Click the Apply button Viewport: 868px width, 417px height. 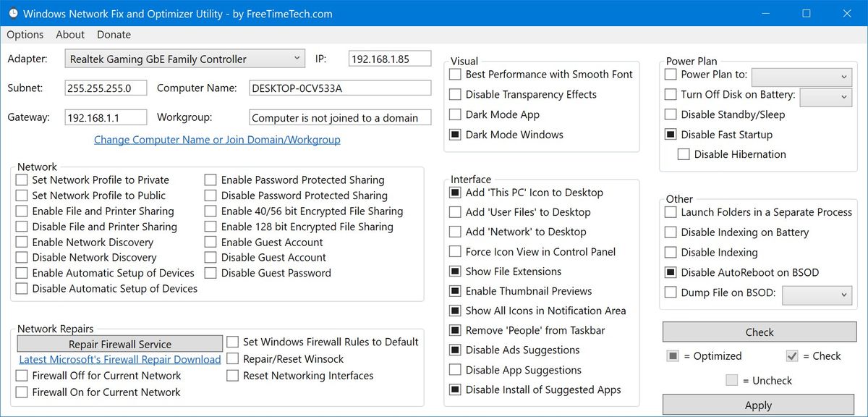(x=759, y=405)
